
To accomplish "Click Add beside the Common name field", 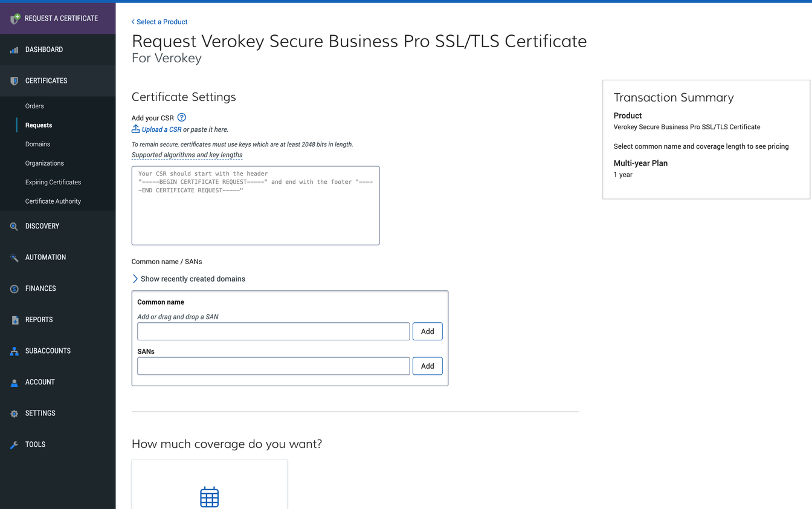I will [427, 331].
